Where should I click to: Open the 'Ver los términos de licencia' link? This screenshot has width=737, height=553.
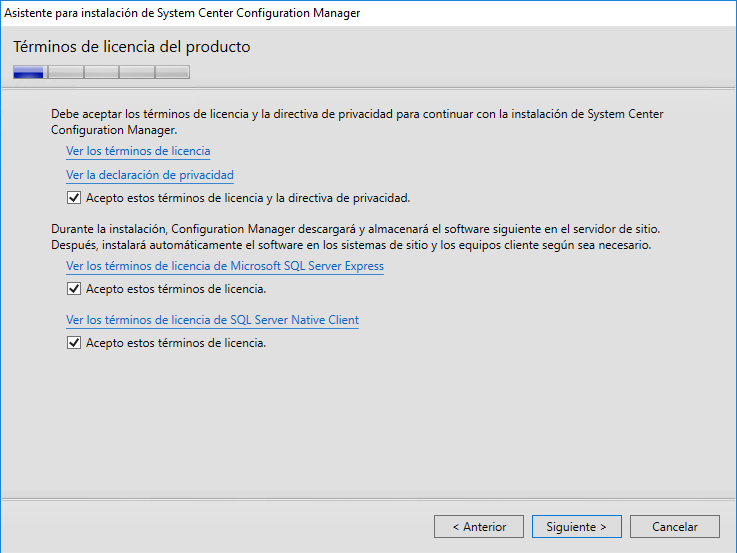[138, 151]
